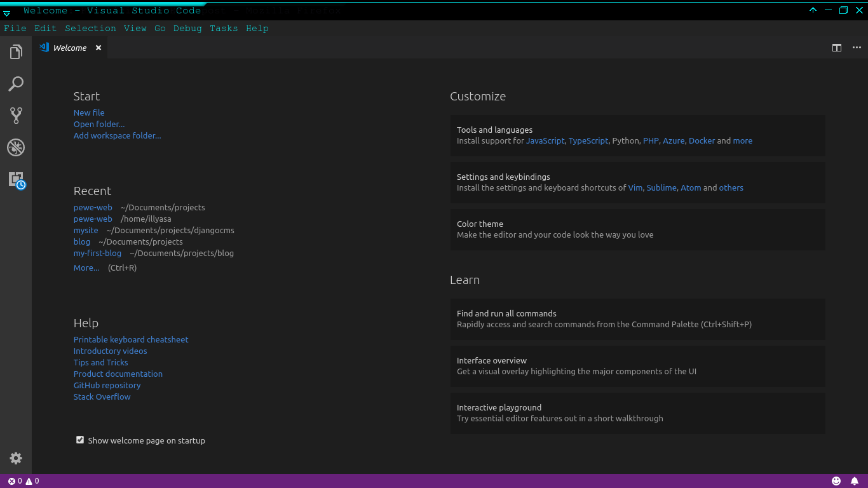Open the Selection menu
The width and height of the screenshot is (868, 488).
click(90, 29)
